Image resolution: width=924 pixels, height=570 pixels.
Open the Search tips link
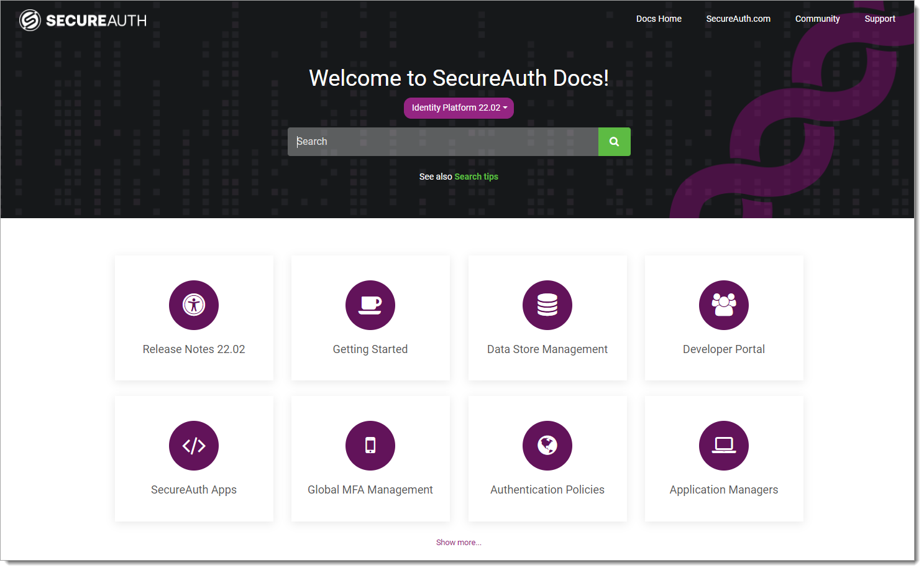[x=476, y=177]
